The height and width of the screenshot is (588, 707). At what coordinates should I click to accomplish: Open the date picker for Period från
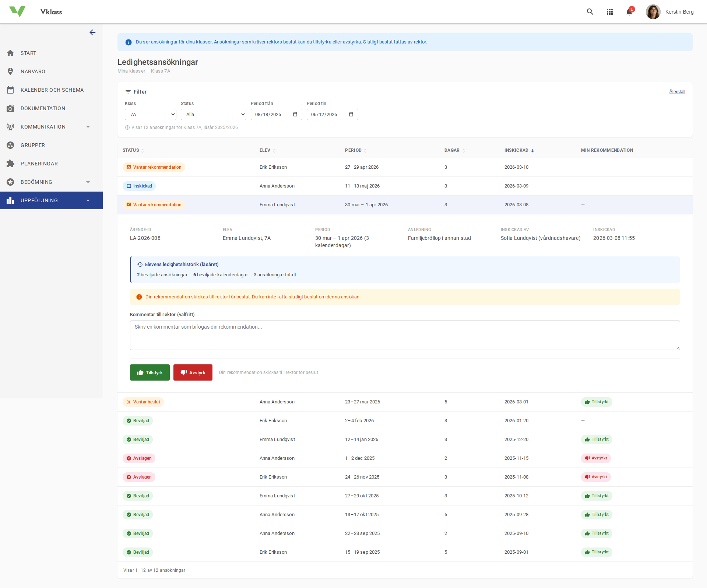coord(295,114)
